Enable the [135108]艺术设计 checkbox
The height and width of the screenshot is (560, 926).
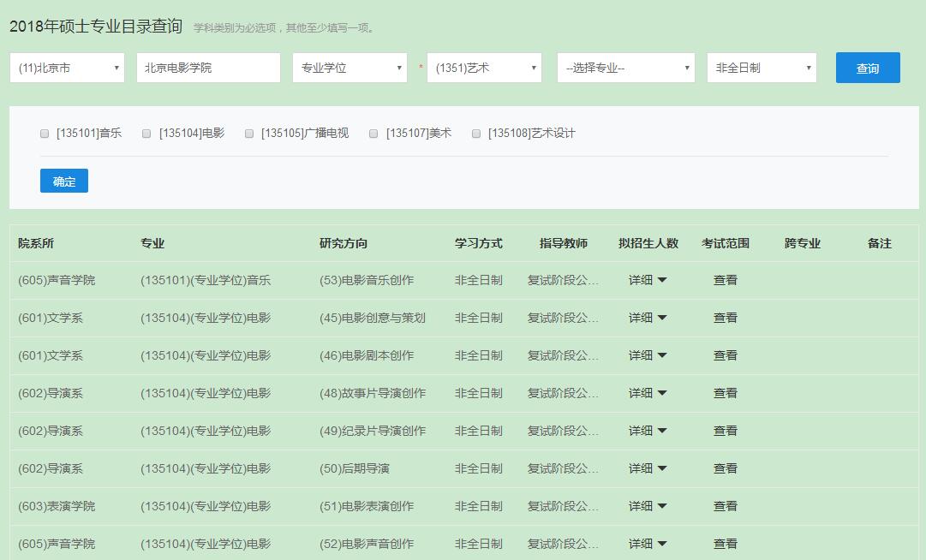475,133
